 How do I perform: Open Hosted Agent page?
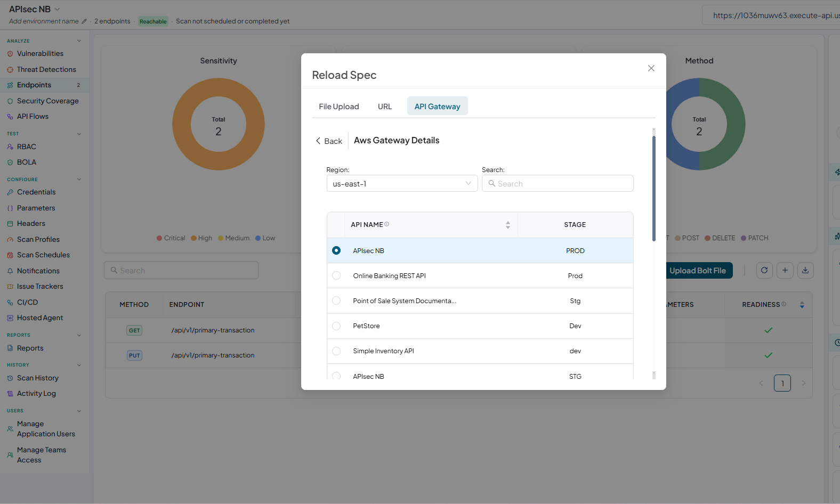40,318
